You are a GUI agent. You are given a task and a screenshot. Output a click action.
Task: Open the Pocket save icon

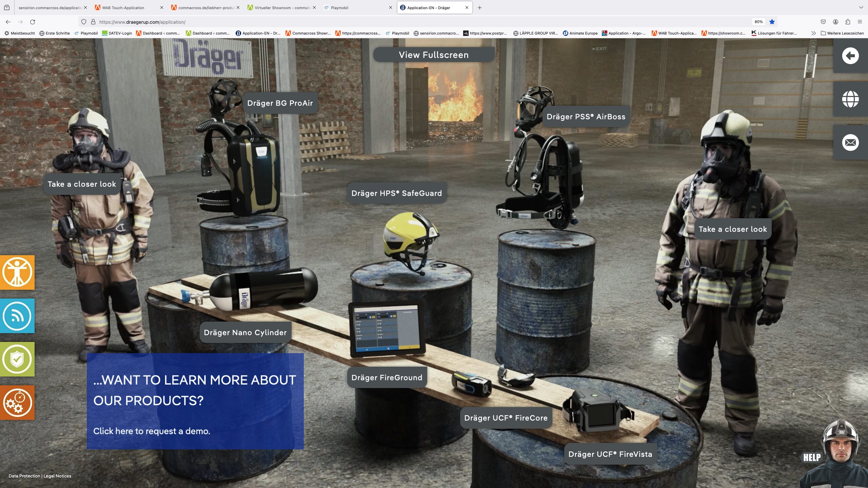pyautogui.click(x=823, y=22)
